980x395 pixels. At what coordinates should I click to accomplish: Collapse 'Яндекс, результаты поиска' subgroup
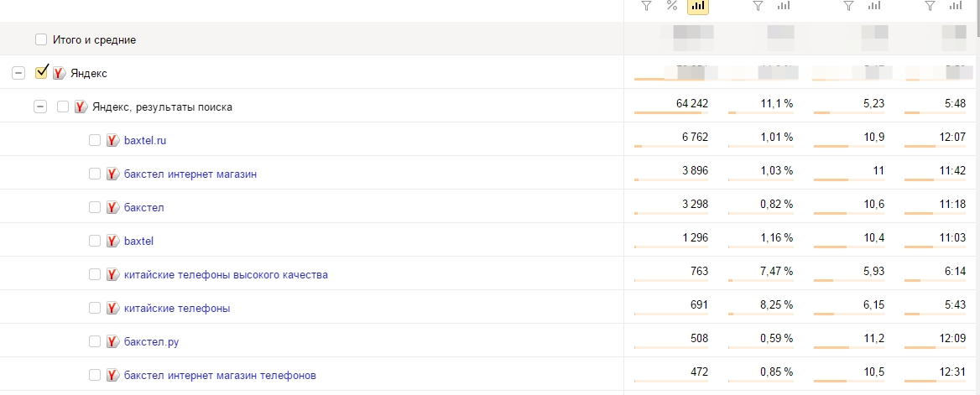click(39, 107)
